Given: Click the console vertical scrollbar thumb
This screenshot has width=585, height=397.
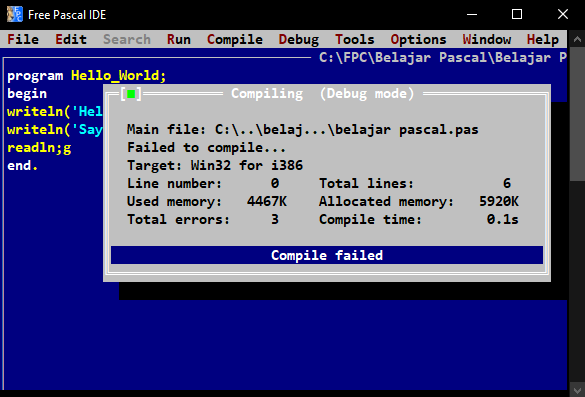Looking at the screenshot, I should (x=577, y=114).
